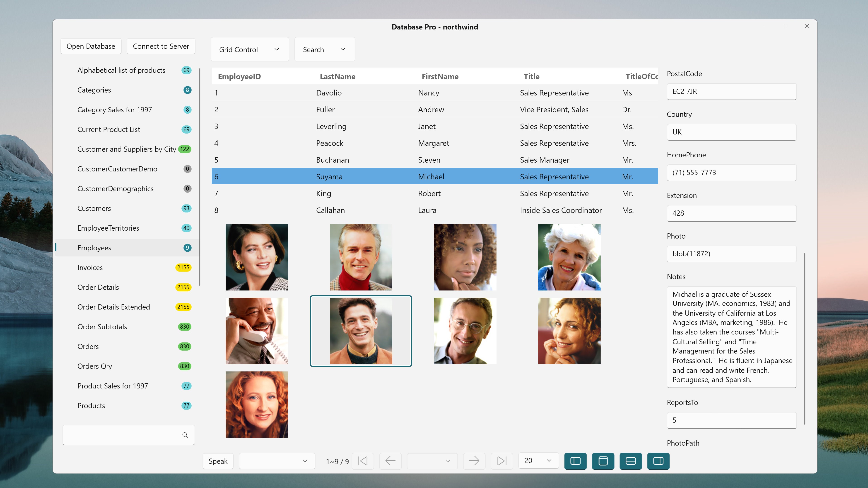Open the Grid Control dropdown
The height and width of the screenshot is (488, 868).
[250, 50]
